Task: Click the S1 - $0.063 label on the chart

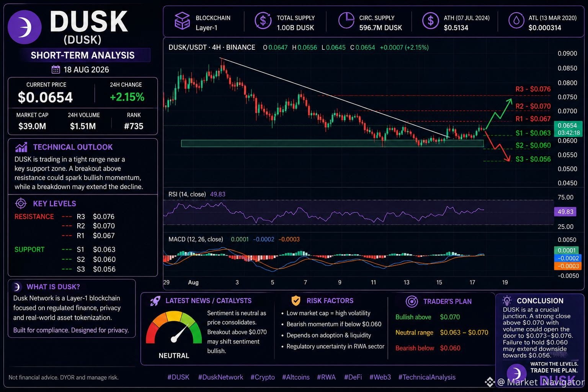Action: pyautogui.click(x=533, y=133)
